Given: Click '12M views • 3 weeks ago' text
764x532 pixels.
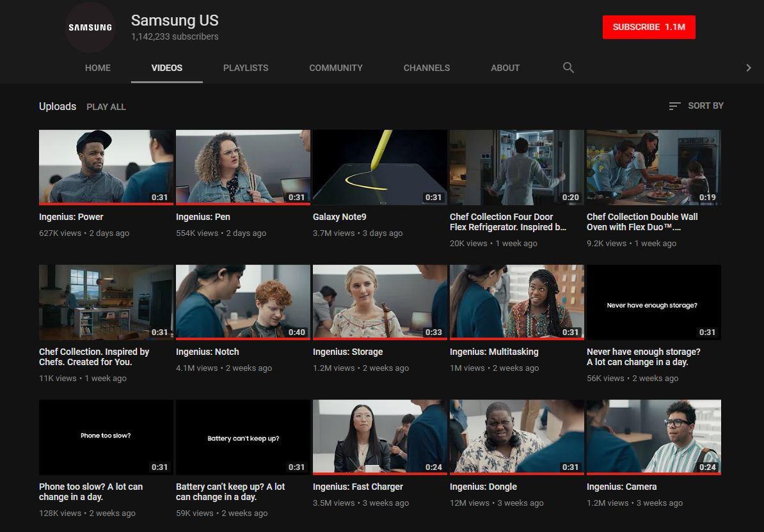Looking at the screenshot, I should [497, 503].
